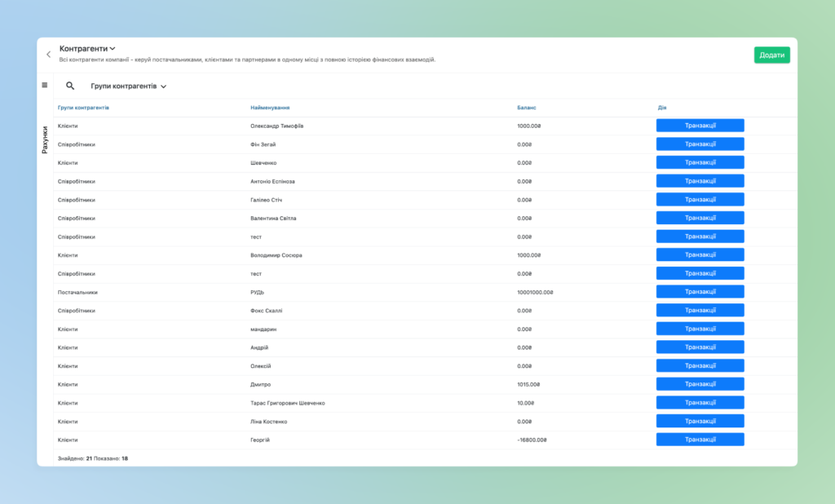Open Транзакції for Георгій row
Image resolution: width=835 pixels, height=504 pixels.
tap(700, 440)
